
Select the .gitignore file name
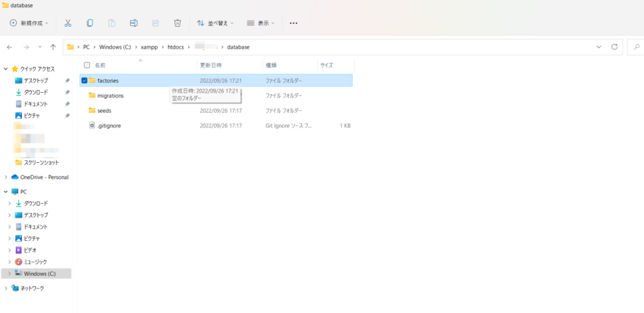[x=109, y=126]
